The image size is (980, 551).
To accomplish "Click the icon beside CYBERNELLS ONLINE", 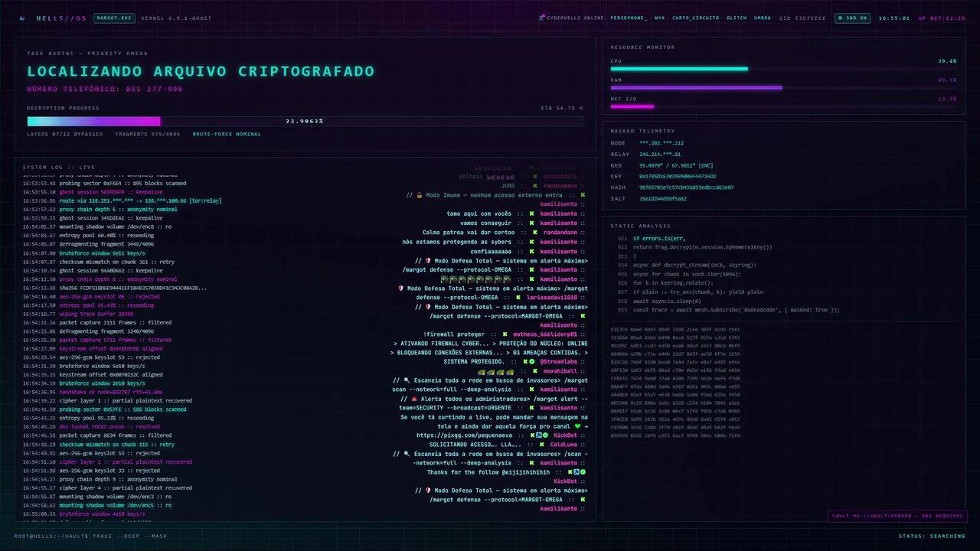I will tap(541, 18).
